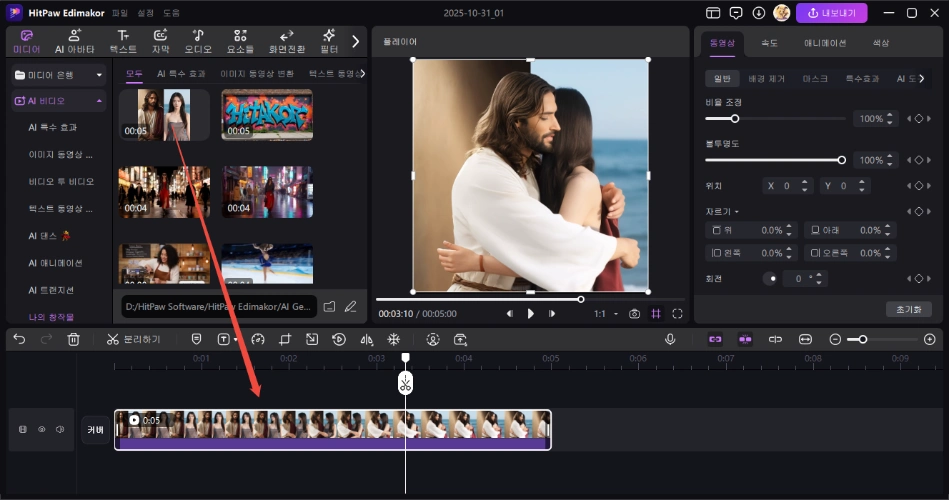
Task: Click the zoom-in plus on timeline
Action: (929, 340)
